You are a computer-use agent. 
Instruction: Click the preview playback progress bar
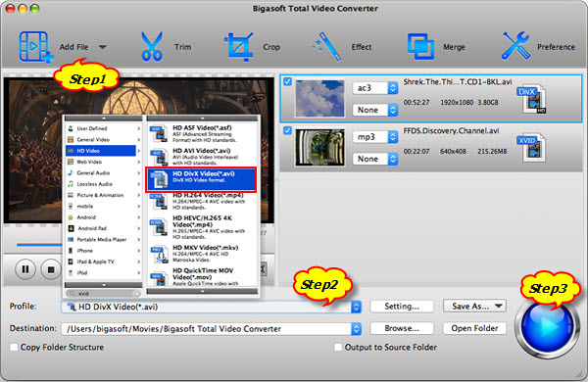[x=38, y=245]
